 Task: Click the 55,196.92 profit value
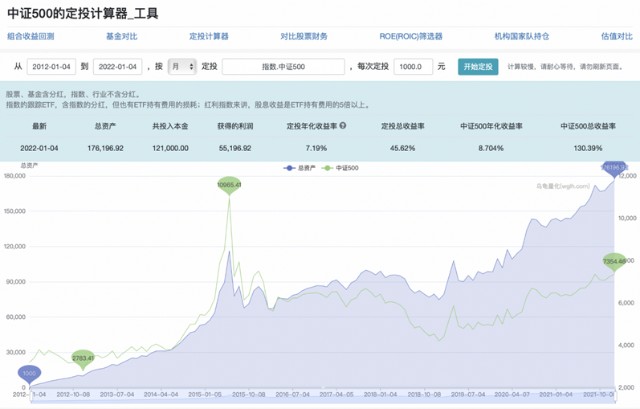coord(235,148)
